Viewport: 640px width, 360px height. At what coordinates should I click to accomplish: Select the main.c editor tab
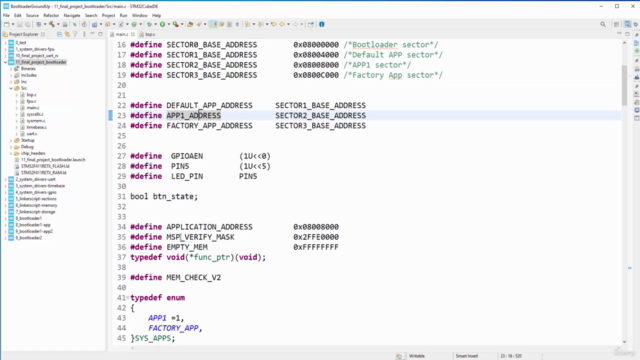(121, 34)
